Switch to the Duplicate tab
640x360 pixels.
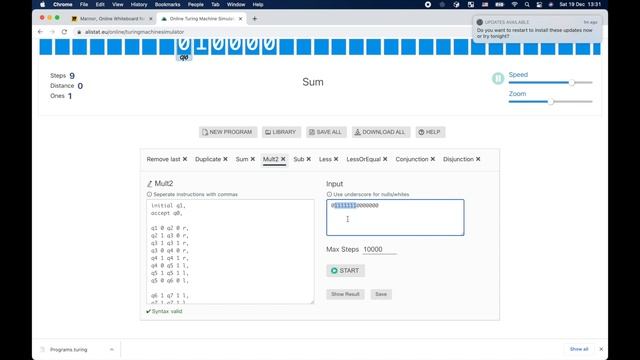[x=208, y=159]
